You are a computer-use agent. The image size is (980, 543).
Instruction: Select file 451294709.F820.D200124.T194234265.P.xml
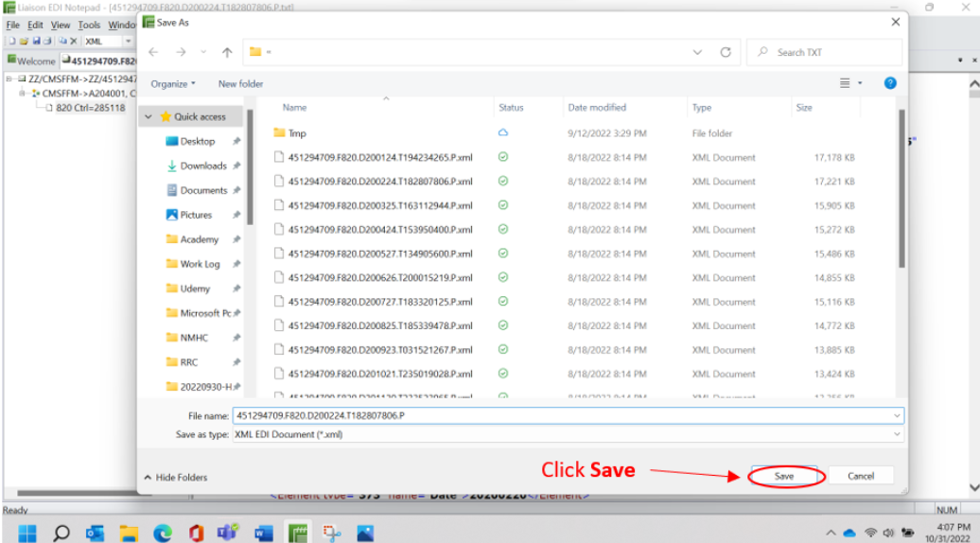379,157
